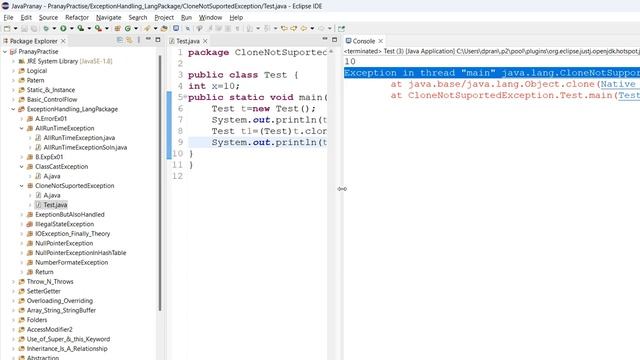Switch to the Test.java editor tab
The width and height of the screenshot is (640, 360).
click(x=187, y=41)
